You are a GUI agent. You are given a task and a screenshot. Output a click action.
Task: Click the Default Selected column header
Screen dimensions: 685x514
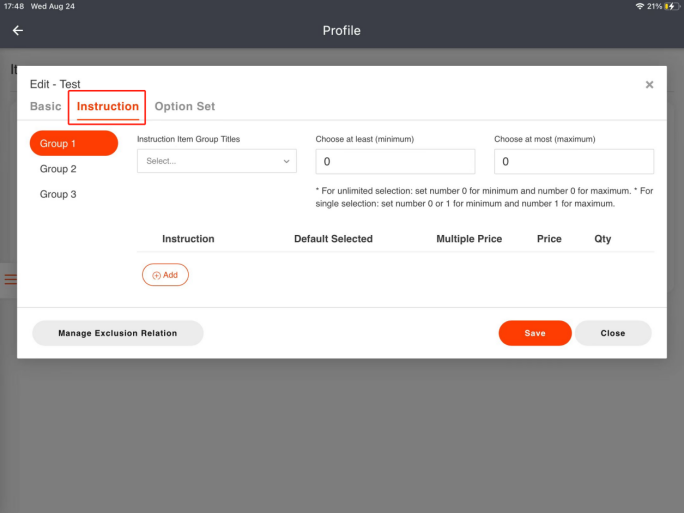tap(333, 239)
